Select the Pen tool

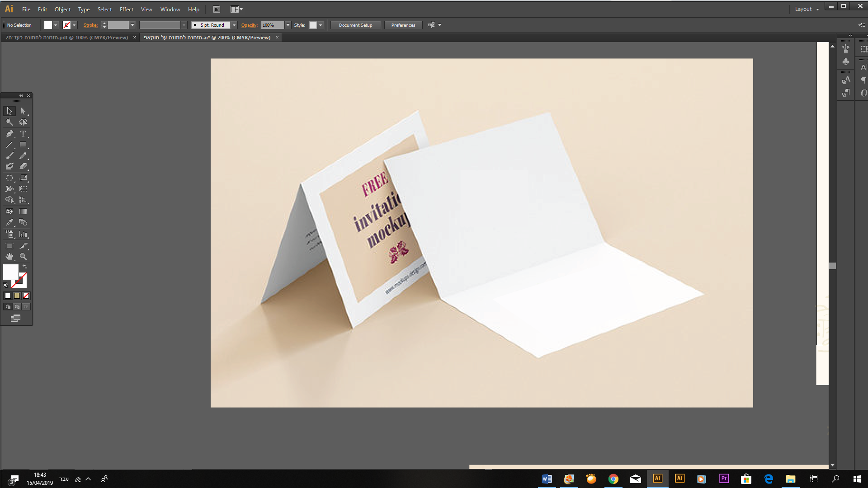click(9, 134)
